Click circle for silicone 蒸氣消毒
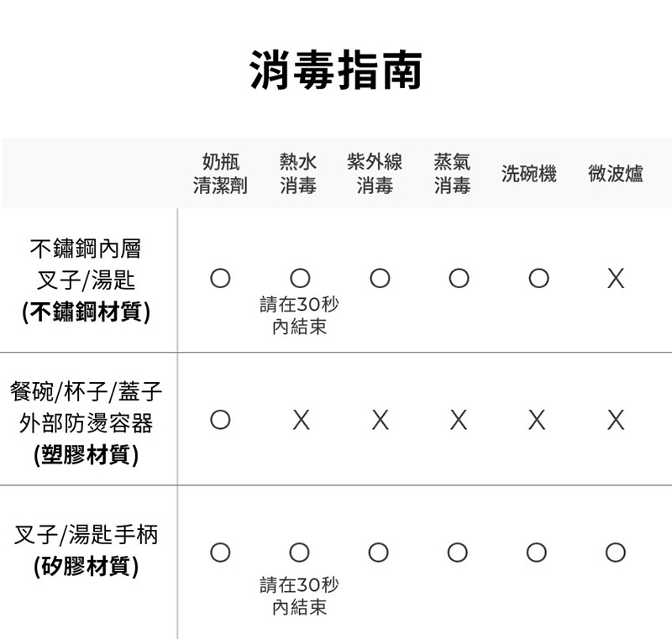The image size is (672, 639). click(x=458, y=552)
